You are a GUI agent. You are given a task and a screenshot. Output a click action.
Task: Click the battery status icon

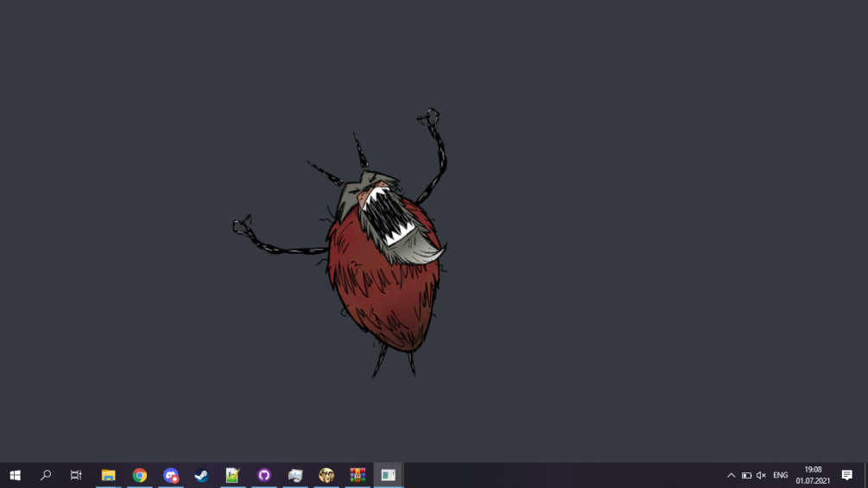point(746,475)
